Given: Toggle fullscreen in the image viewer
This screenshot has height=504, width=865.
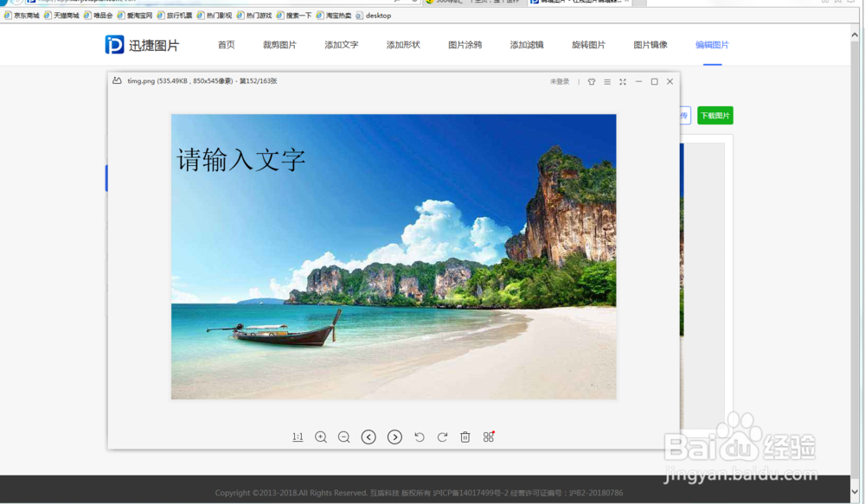Looking at the screenshot, I should pyautogui.click(x=623, y=81).
